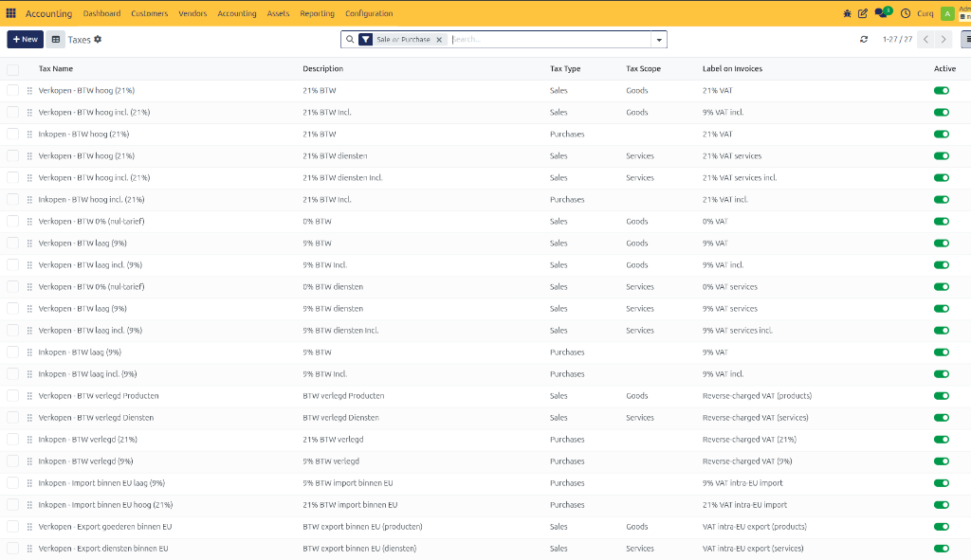Open the activities clock icon

[906, 13]
